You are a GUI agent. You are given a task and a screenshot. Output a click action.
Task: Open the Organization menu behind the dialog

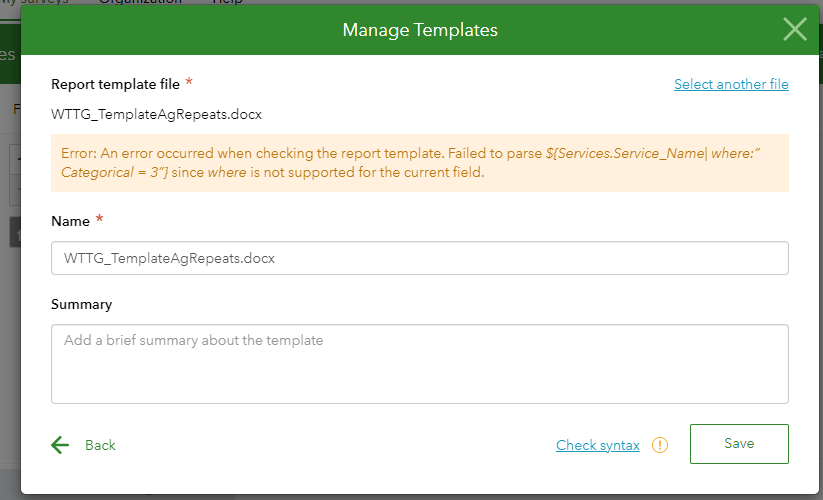pyautogui.click(x=140, y=2)
